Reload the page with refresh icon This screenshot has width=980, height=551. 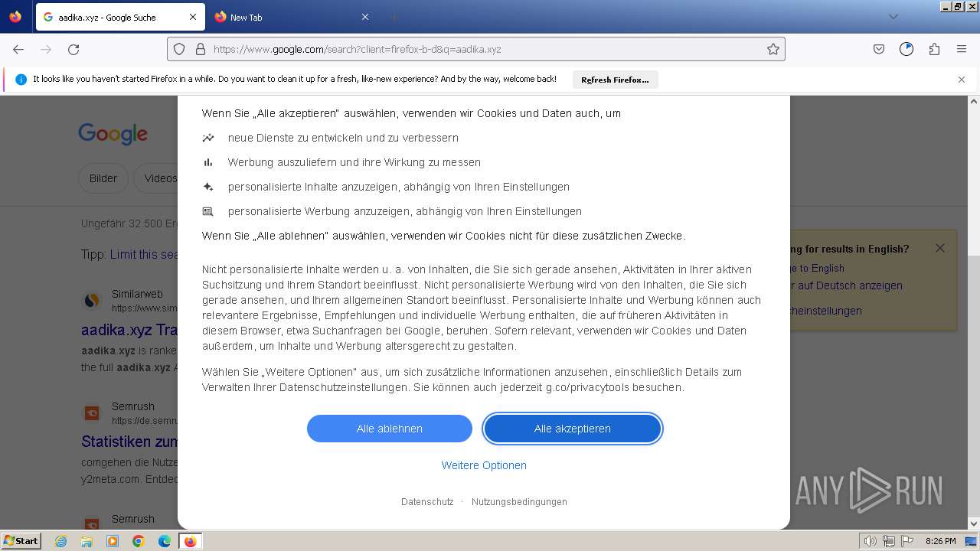pos(73,49)
